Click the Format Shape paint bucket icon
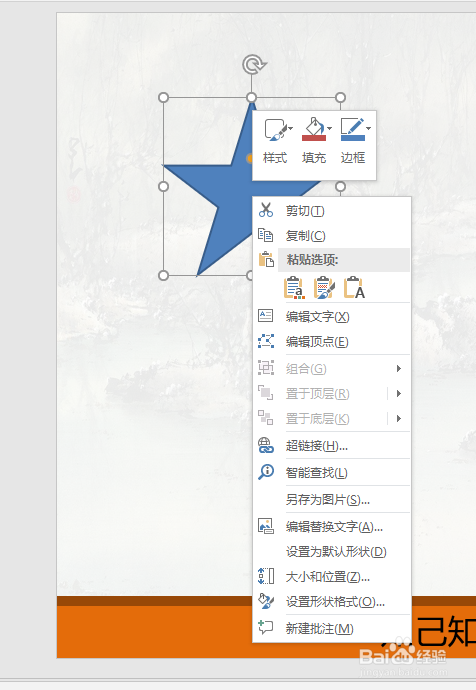The image size is (476, 690). (x=266, y=601)
